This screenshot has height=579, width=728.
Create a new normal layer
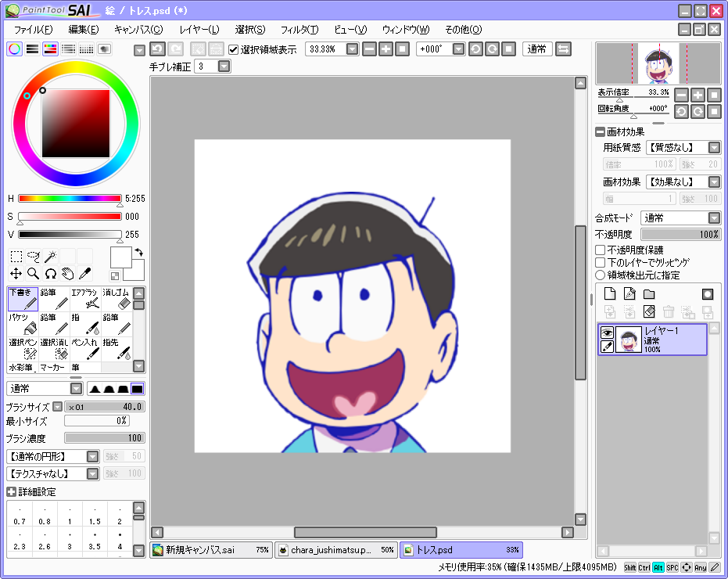pos(610,293)
